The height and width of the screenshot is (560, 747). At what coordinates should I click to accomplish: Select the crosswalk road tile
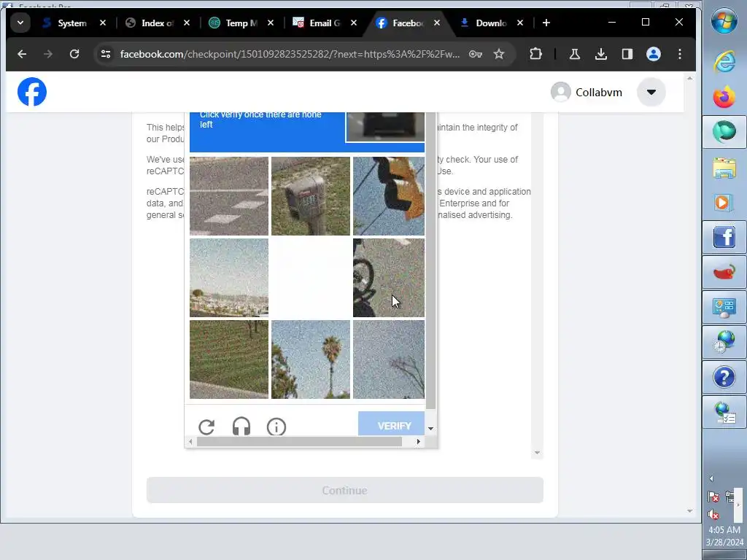pyautogui.click(x=228, y=196)
